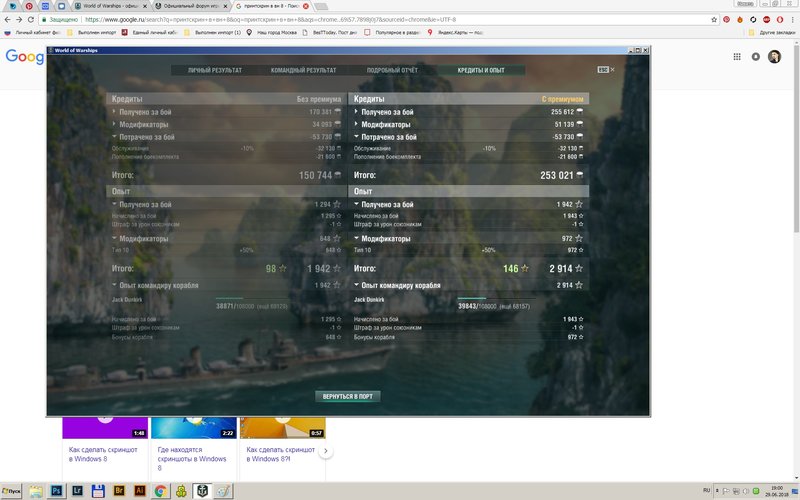Click the Пуск start button
Viewport: 800px width, 500px height.
coord(11,491)
